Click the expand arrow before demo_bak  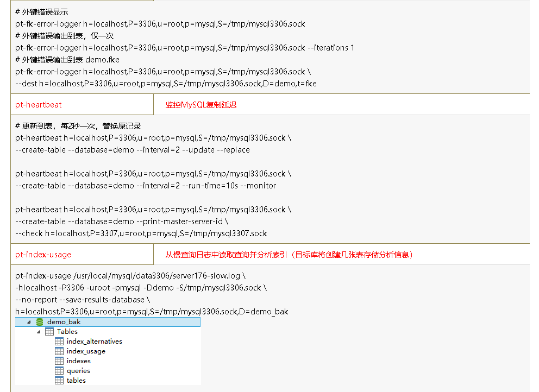[29, 321]
